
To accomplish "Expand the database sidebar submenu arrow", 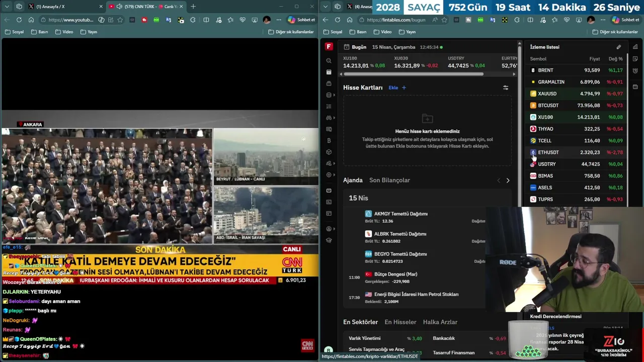I will tap(334, 95).
